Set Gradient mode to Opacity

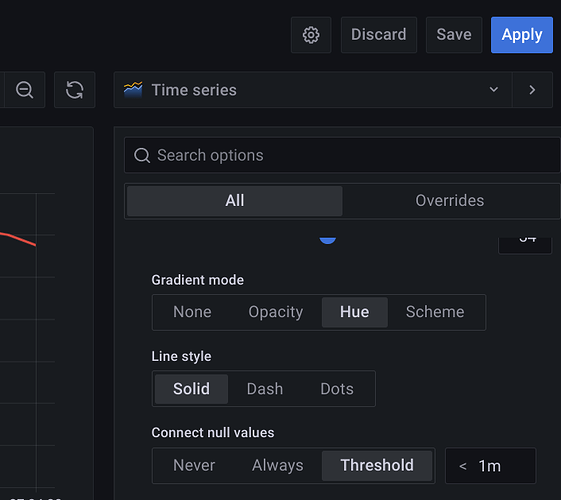pos(275,312)
